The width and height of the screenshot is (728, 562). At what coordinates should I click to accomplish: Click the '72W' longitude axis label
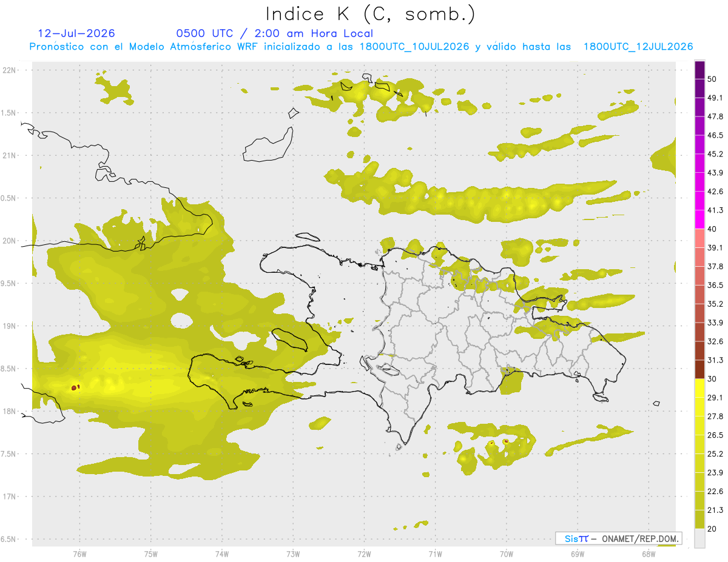coord(364,554)
